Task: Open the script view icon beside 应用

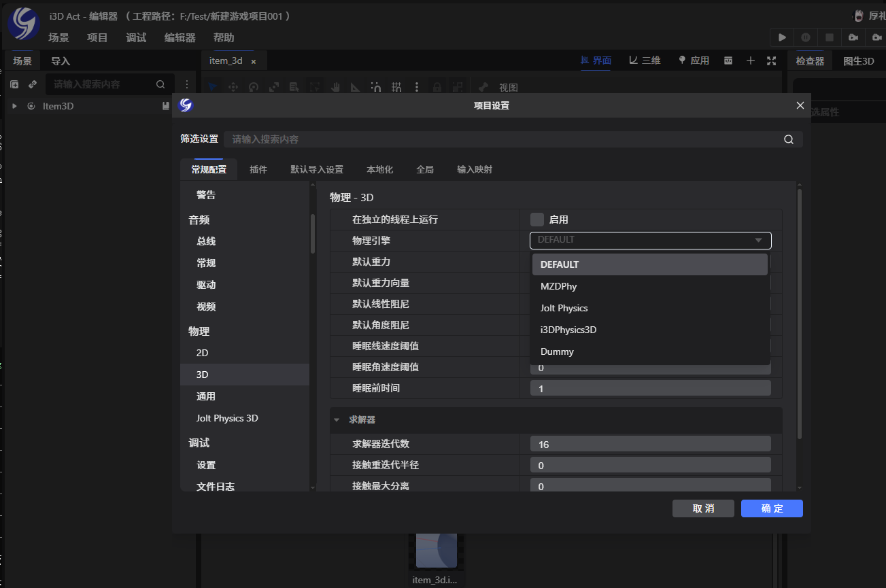Action: click(x=728, y=60)
